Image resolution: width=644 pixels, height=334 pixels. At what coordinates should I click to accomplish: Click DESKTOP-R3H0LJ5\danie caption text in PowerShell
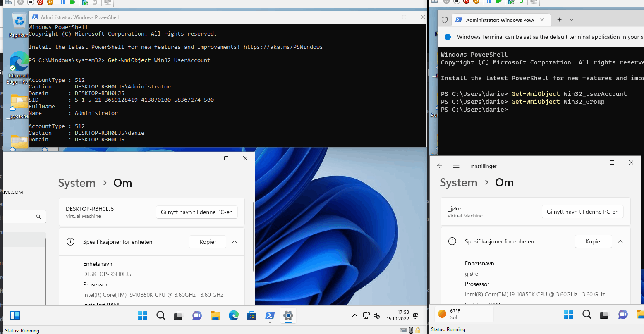click(110, 133)
